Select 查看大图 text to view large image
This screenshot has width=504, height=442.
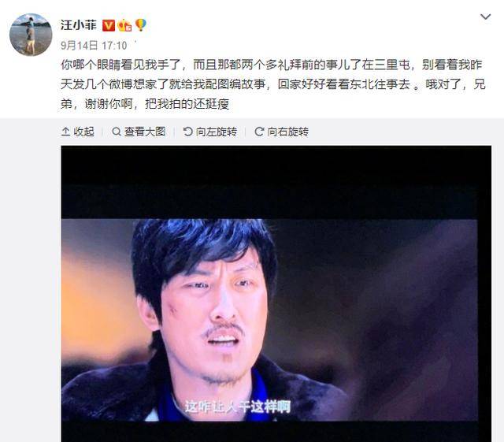point(145,132)
